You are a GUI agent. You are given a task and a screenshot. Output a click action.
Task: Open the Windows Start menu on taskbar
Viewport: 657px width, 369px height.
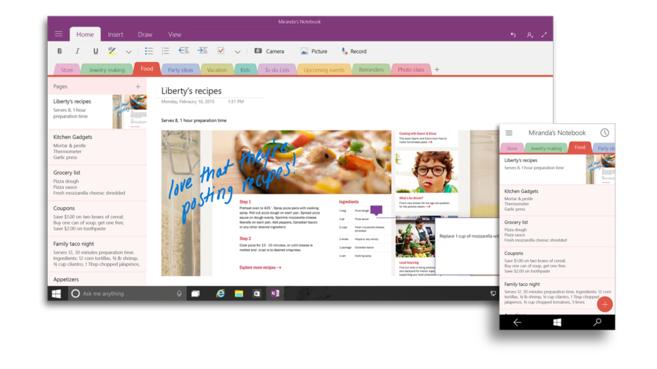pos(57,294)
